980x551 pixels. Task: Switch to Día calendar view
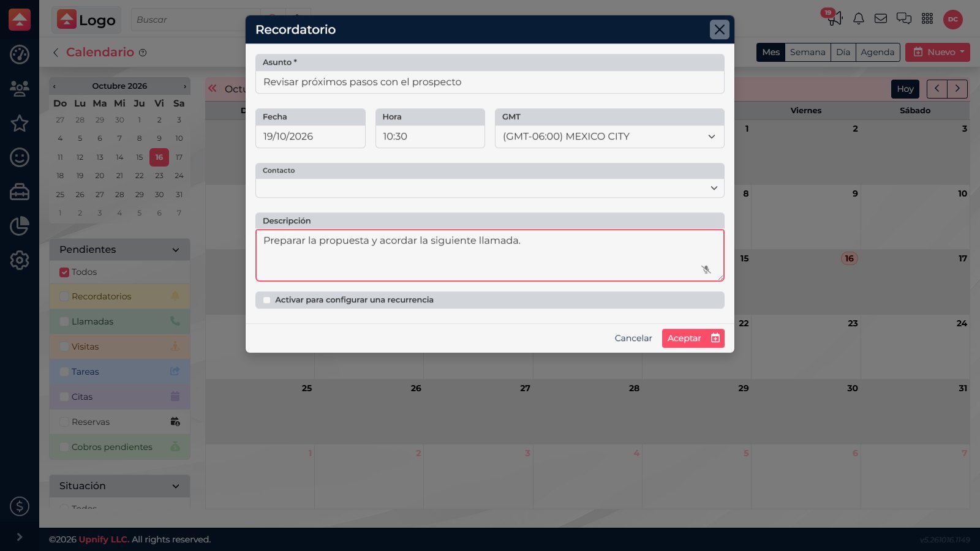[843, 52]
